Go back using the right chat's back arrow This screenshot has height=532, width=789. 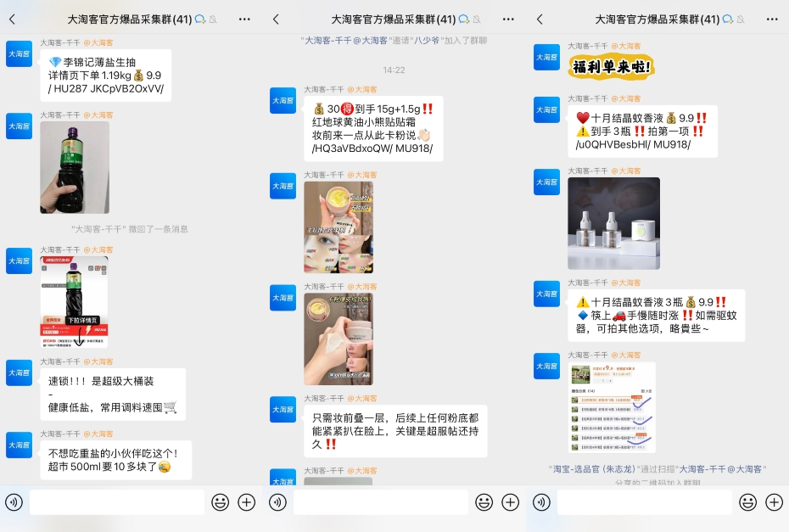540,19
